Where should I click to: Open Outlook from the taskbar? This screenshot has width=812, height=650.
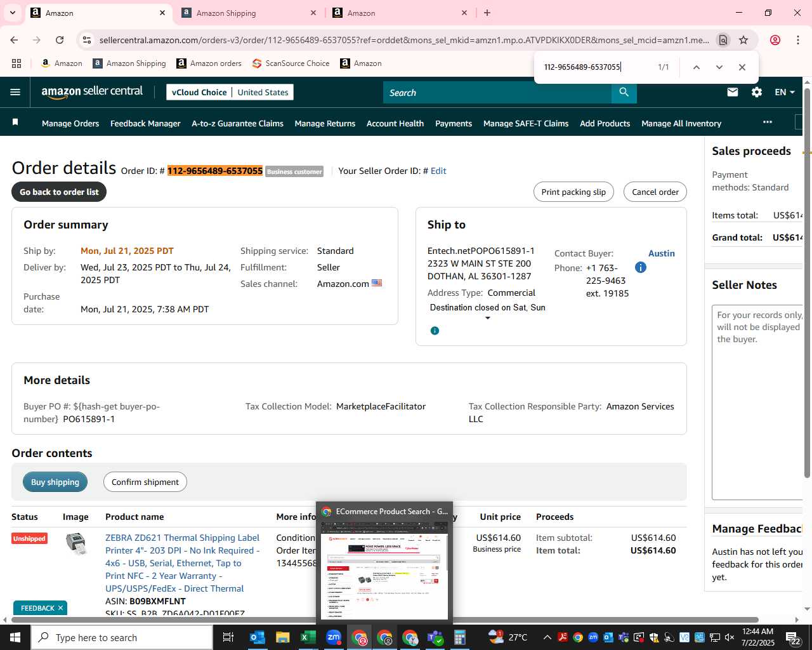(258, 637)
